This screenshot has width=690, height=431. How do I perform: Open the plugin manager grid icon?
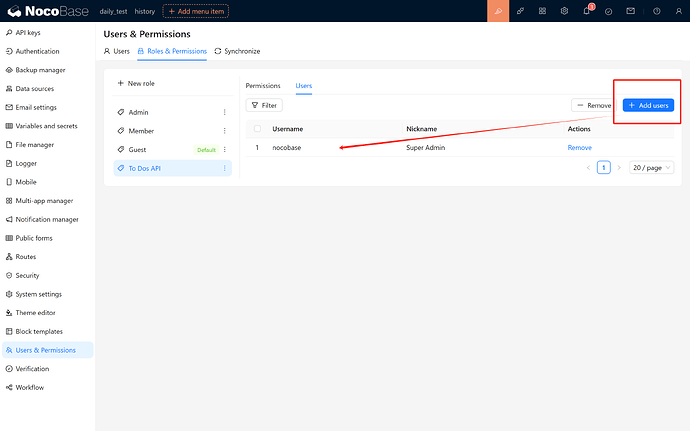pyautogui.click(x=542, y=11)
